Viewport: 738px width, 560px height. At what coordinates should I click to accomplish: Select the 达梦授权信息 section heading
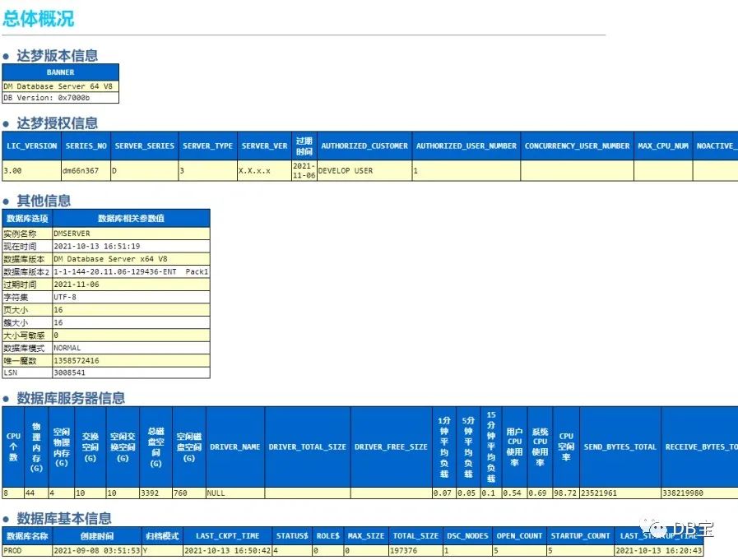[58, 123]
